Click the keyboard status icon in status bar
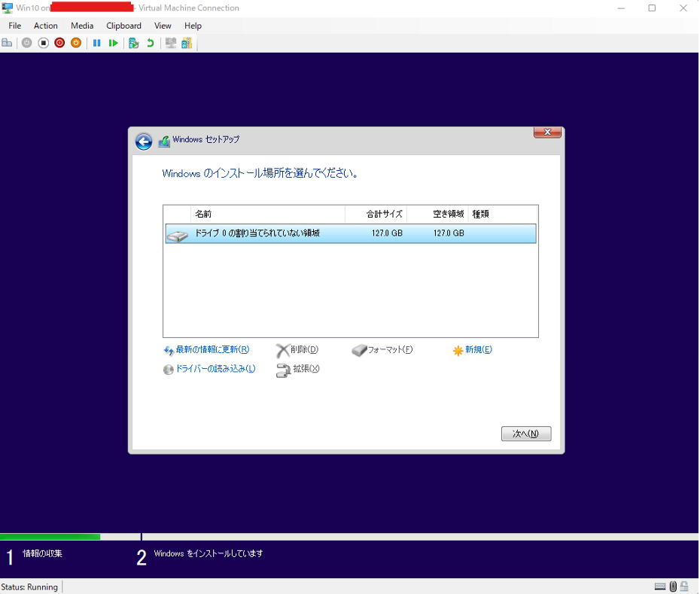Image resolution: width=700 pixels, height=594 pixels. click(660, 586)
